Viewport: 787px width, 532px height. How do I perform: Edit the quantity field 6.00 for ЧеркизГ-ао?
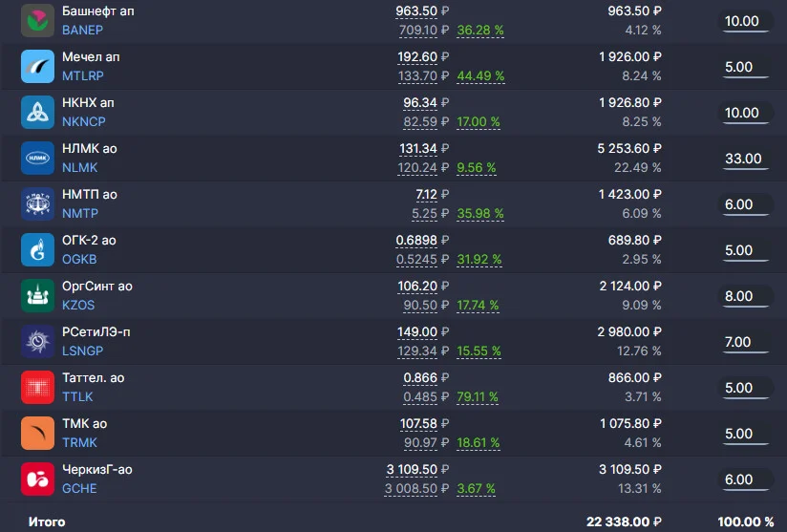pos(745,479)
